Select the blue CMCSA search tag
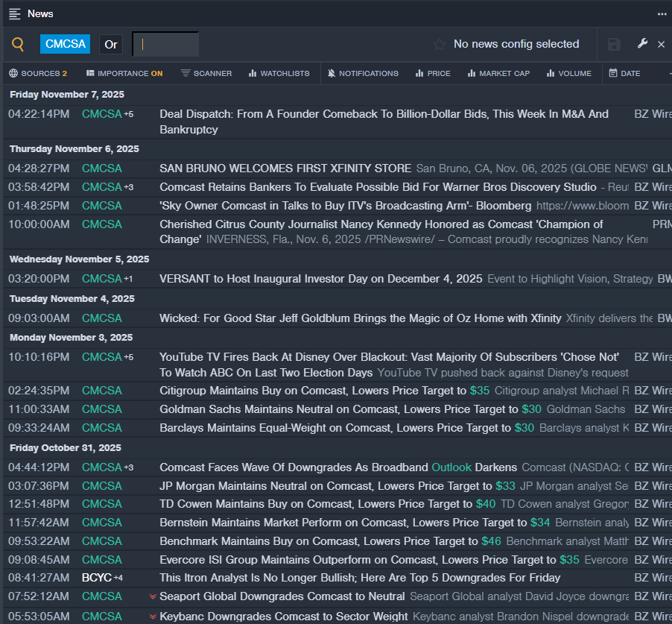The image size is (672, 624). click(x=66, y=44)
